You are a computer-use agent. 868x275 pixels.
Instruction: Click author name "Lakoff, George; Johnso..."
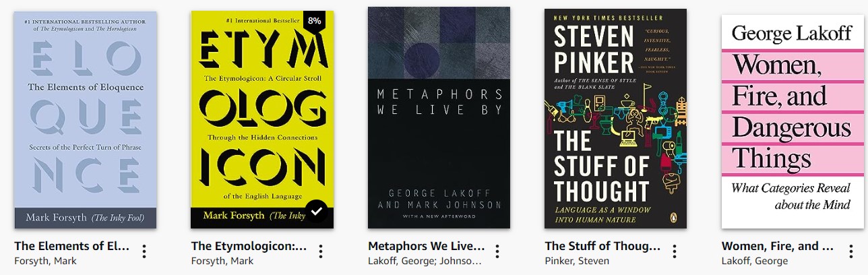coord(425,261)
